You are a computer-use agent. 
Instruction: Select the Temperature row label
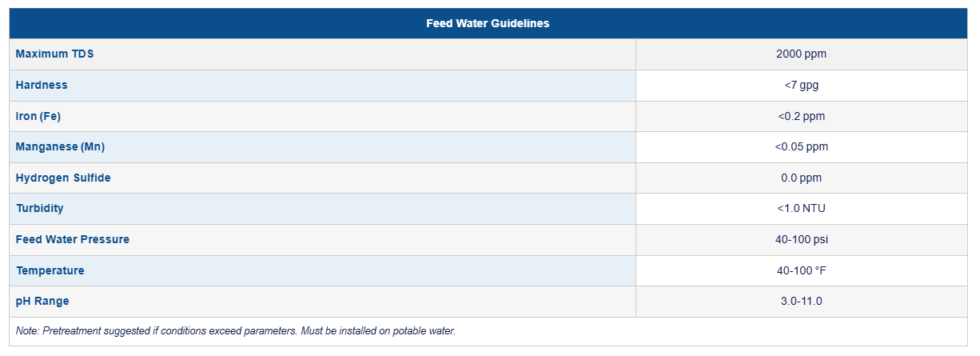click(x=50, y=270)
